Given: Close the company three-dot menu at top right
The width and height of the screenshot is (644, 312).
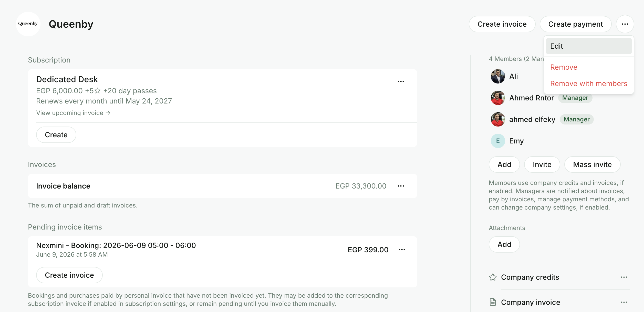Looking at the screenshot, I should click(625, 24).
